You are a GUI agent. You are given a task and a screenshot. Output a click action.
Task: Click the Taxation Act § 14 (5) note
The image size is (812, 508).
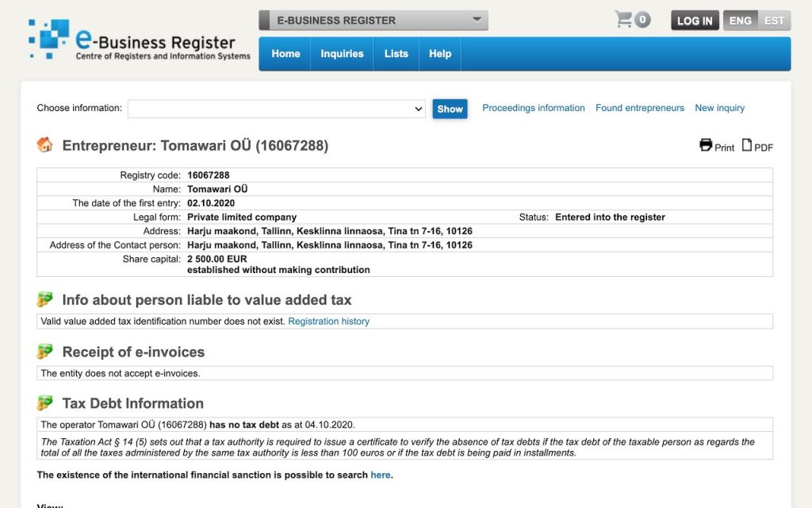coord(398,448)
